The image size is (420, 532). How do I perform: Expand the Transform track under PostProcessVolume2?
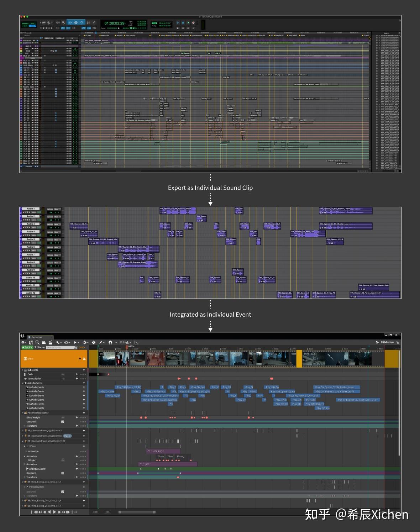(23, 426)
